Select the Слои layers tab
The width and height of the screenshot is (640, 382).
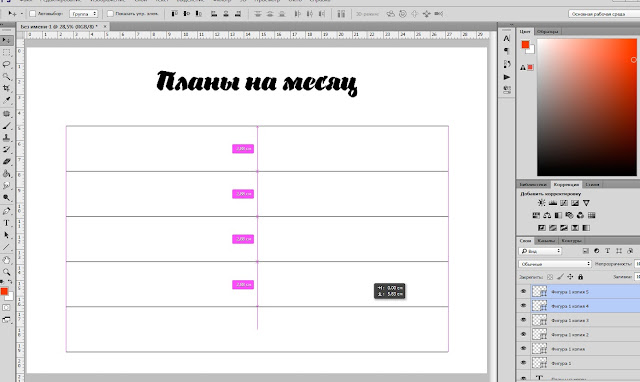[x=525, y=241]
